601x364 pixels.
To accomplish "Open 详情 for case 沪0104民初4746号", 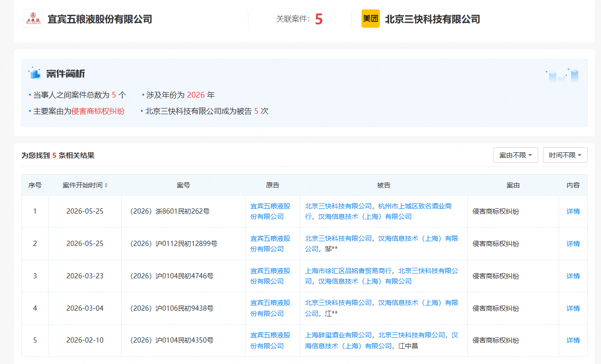I will tap(573, 276).
